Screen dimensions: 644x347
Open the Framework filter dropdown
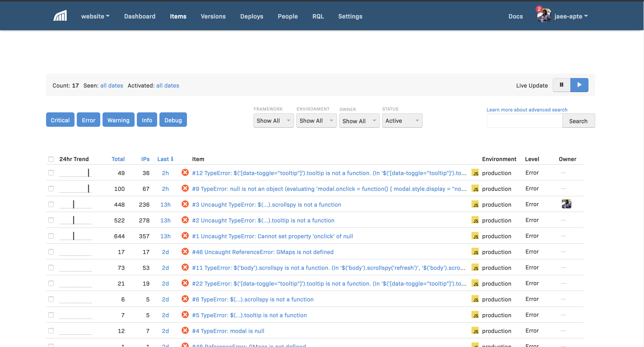pyautogui.click(x=273, y=121)
